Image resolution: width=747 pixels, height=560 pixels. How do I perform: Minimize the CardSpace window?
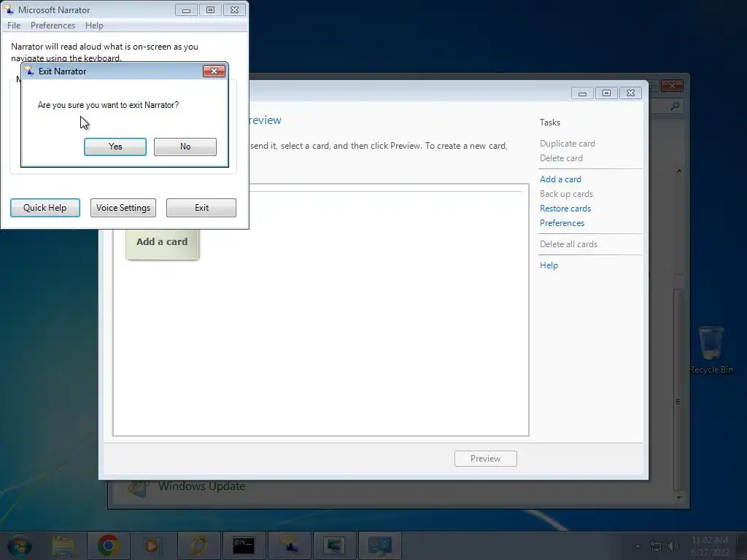(x=582, y=93)
